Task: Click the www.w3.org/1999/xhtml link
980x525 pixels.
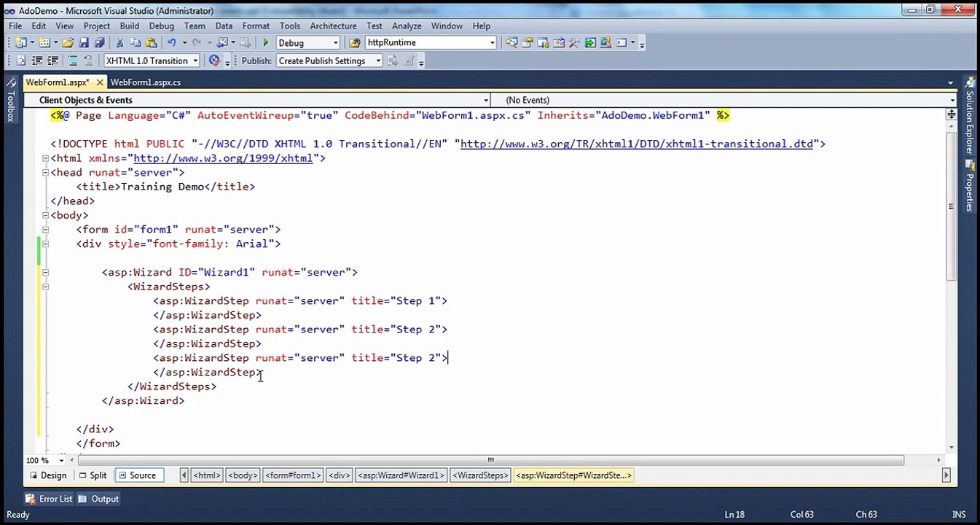Action: tap(223, 158)
